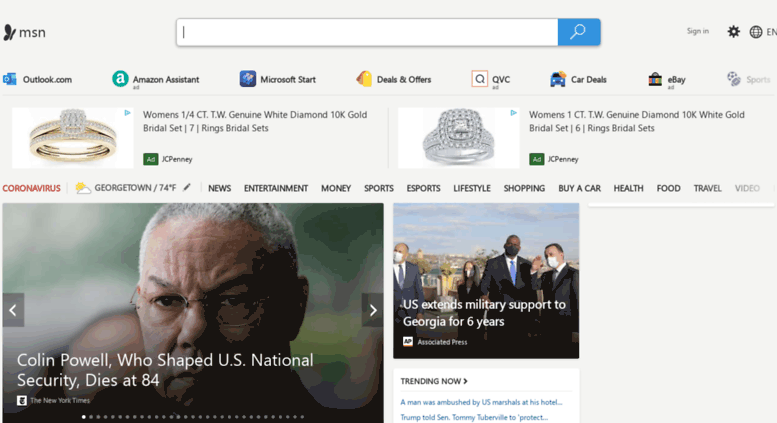
Task: Open the Outlook.com text link
Action: (x=47, y=79)
